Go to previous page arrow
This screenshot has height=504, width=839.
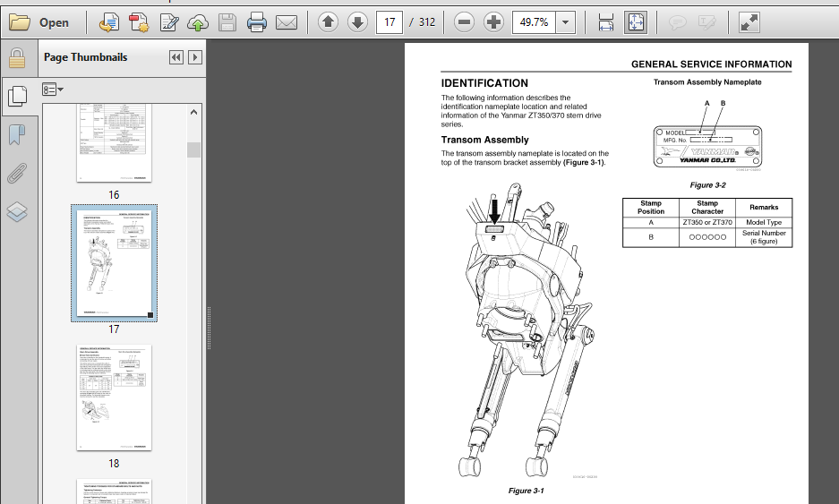tap(328, 22)
